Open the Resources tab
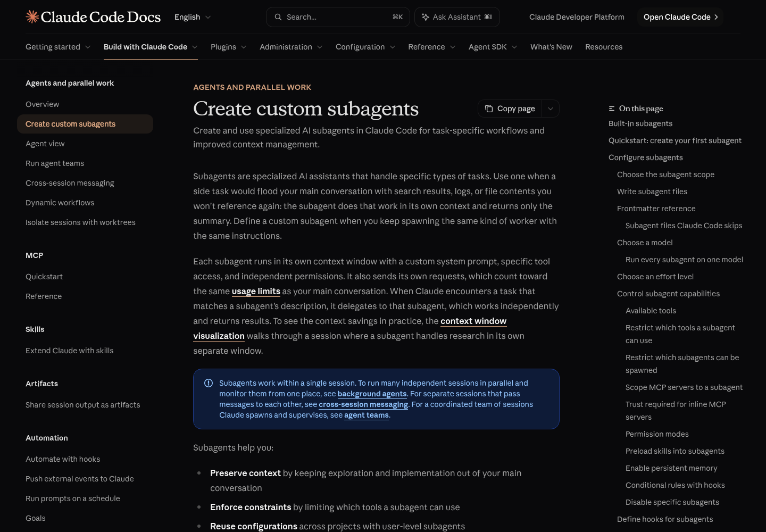The height and width of the screenshot is (532, 766). [604, 47]
